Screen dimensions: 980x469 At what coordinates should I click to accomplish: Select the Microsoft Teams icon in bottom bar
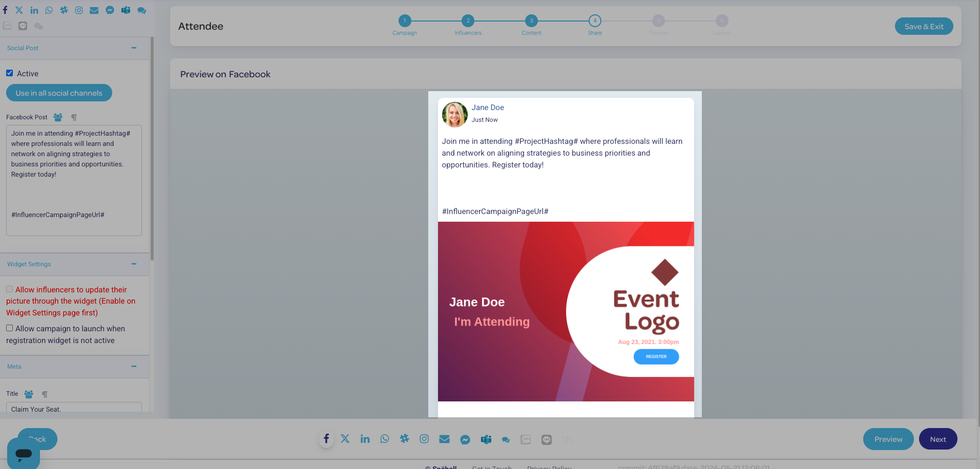click(x=486, y=439)
